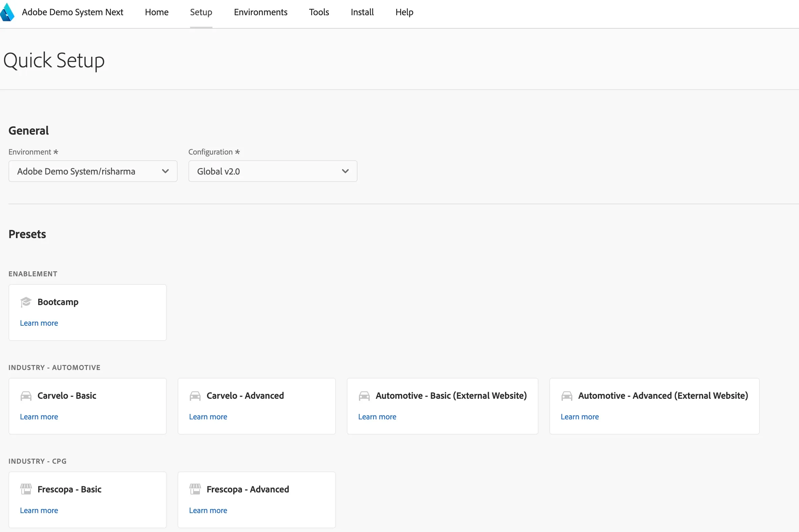Open Learn more under Automotive - Basic (External Website)

(377, 417)
